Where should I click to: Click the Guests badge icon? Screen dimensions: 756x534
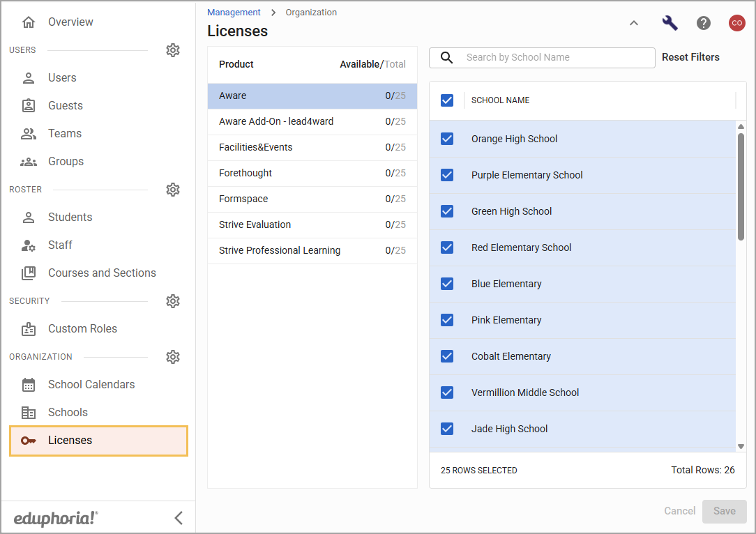pyautogui.click(x=29, y=105)
